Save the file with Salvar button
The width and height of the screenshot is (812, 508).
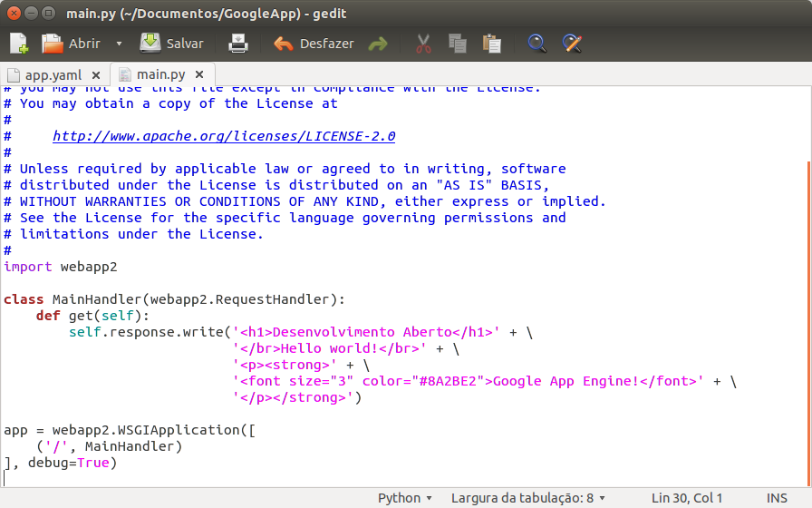[172, 44]
